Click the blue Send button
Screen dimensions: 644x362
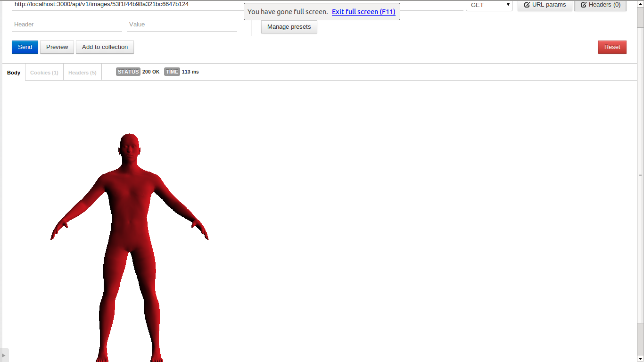25,47
